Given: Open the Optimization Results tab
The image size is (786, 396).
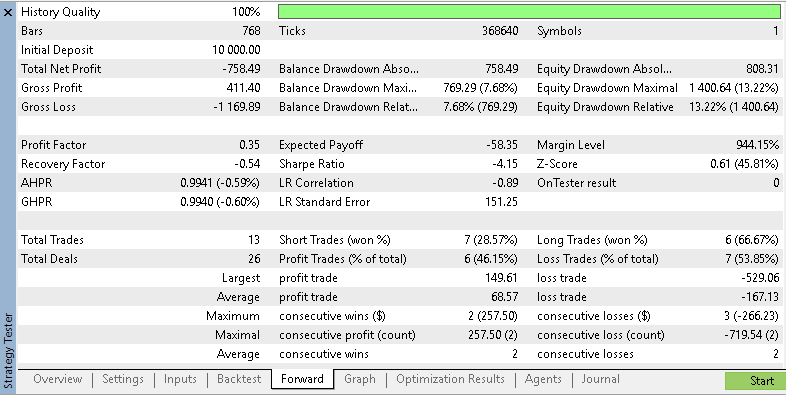Looking at the screenshot, I should tap(450, 379).
